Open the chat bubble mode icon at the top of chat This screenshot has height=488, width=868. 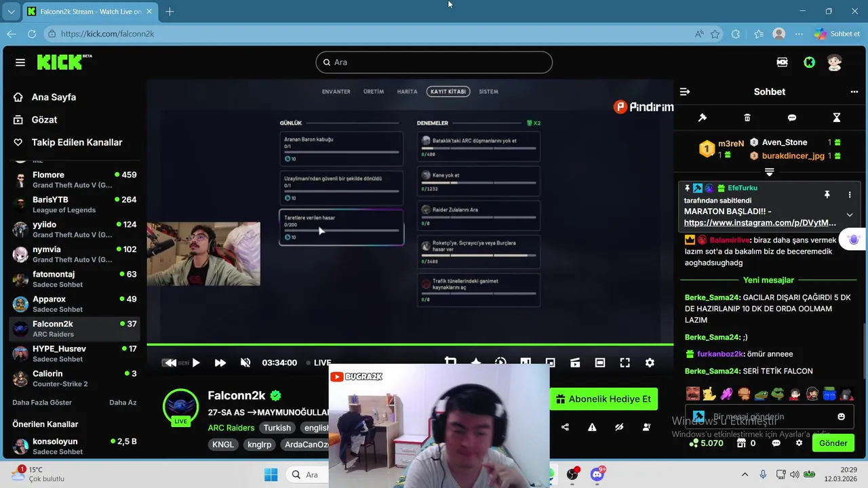792,118
